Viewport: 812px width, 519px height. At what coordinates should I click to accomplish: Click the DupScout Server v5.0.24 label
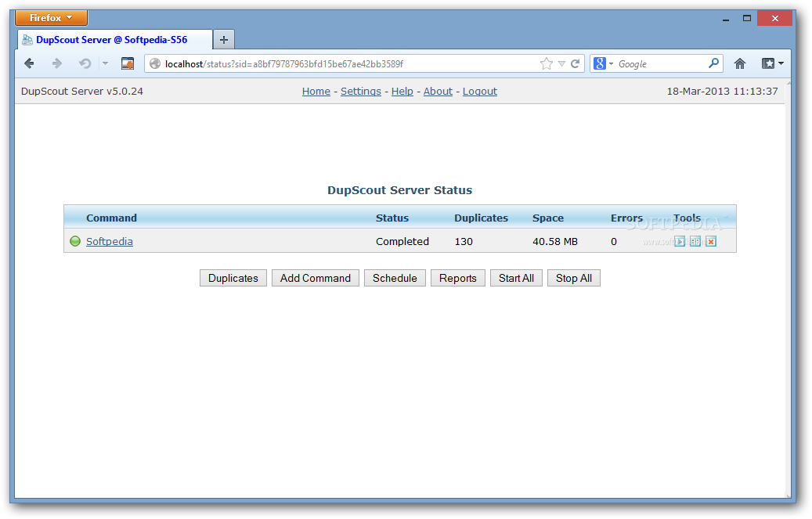[x=81, y=91]
